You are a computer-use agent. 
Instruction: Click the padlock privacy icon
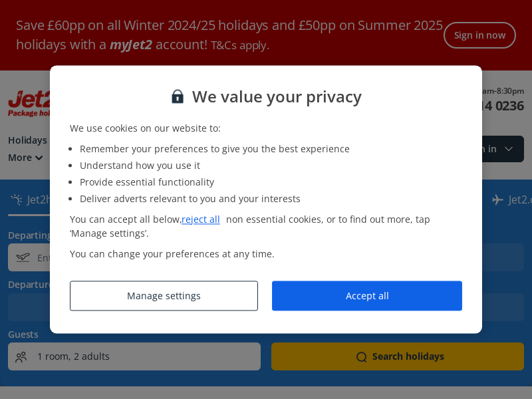click(178, 96)
